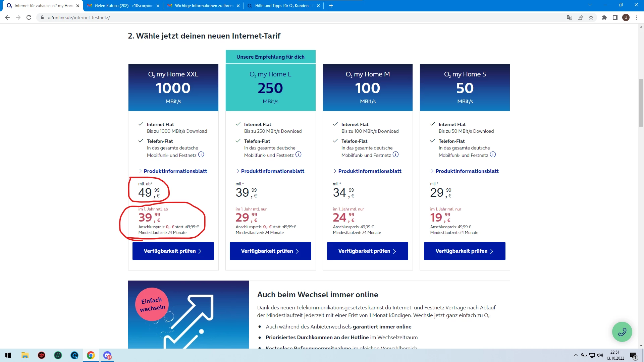Show hidden system tray icons
The image size is (644, 362).
[576, 355]
